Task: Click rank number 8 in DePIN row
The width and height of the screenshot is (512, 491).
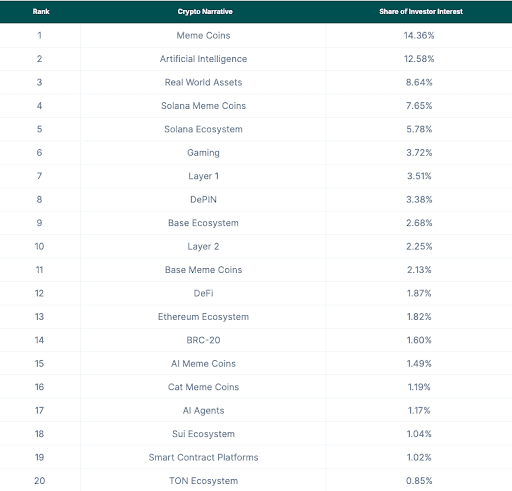Action: 39,199
